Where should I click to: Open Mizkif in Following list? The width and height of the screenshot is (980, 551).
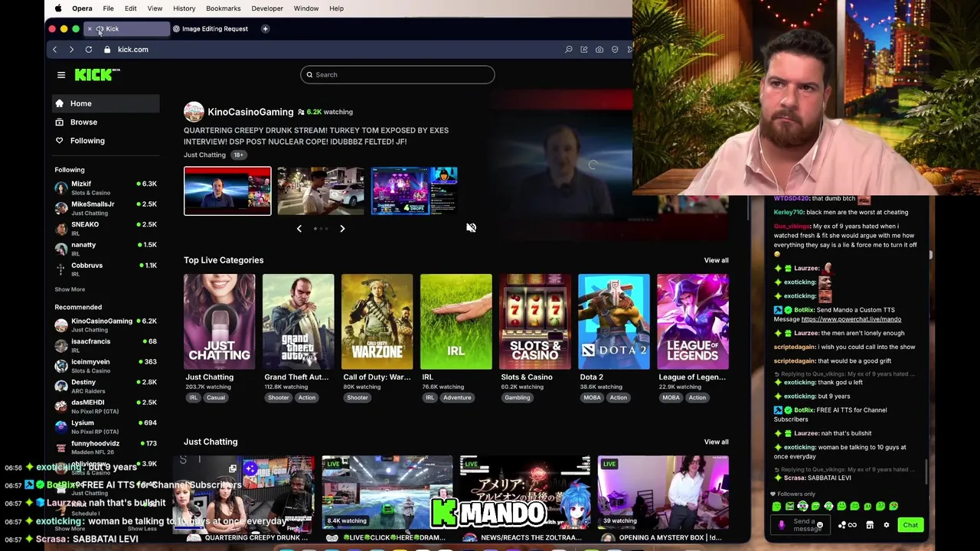[x=106, y=187]
